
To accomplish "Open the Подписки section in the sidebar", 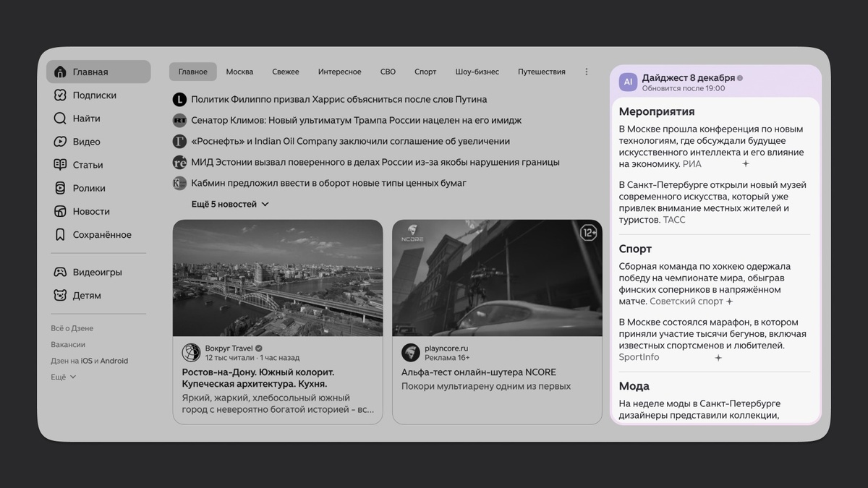I will (61, 95).
